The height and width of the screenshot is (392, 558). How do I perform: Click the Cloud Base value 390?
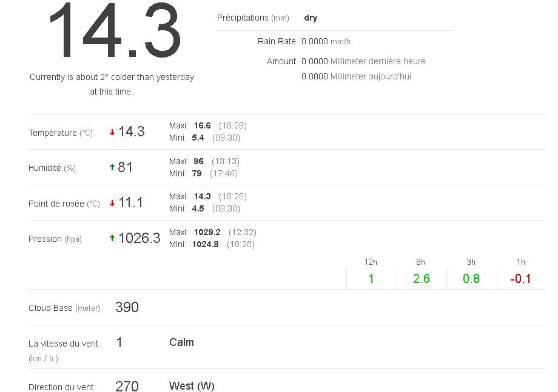click(127, 307)
